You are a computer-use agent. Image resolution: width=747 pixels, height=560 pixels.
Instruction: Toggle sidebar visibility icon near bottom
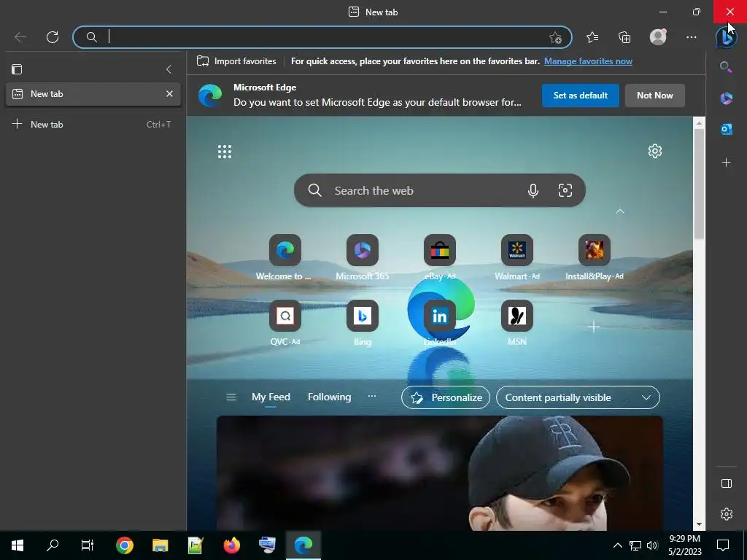[727, 484]
